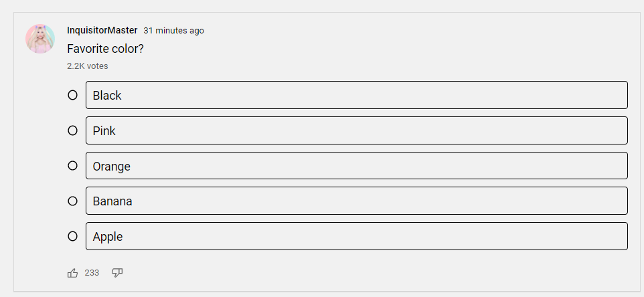The width and height of the screenshot is (644, 297).
Task: Click the 233 like count
Action: (92, 273)
